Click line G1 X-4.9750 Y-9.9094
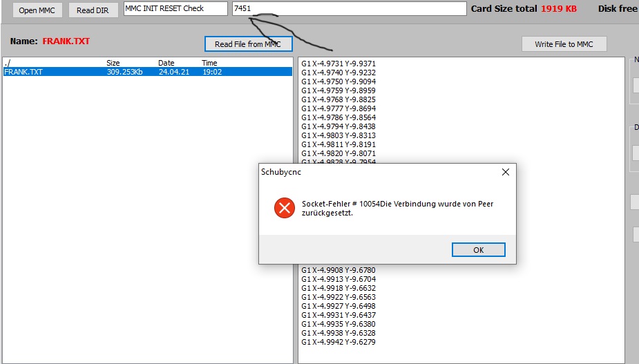Viewport: 639px width, 364px height. click(338, 82)
